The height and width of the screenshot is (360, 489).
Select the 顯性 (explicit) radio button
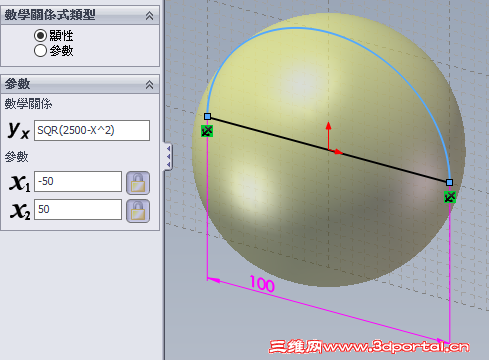tap(40, 35)
